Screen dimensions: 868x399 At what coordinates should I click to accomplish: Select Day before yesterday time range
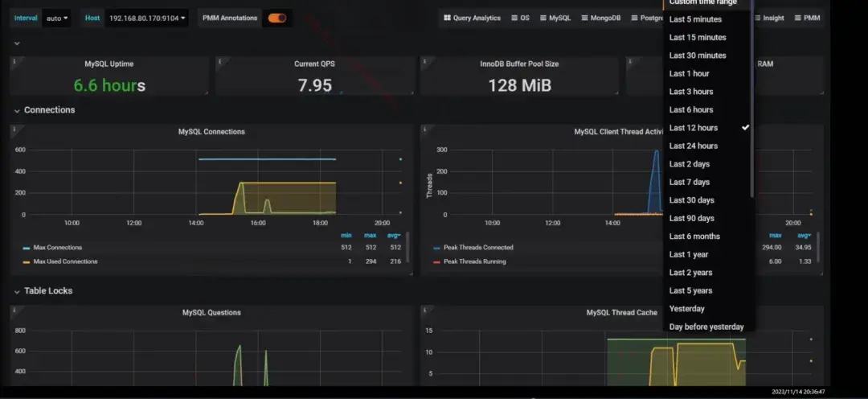click(707, 327)
